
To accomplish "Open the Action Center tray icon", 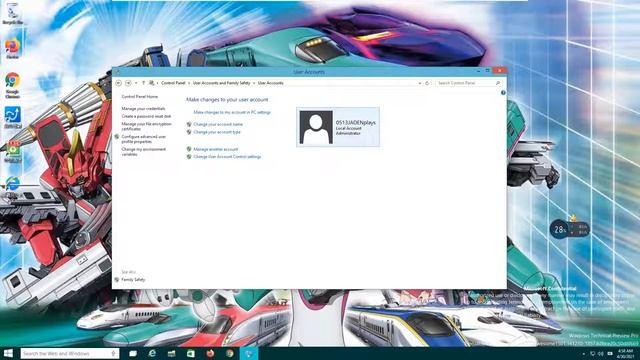I will click(610, 353).
